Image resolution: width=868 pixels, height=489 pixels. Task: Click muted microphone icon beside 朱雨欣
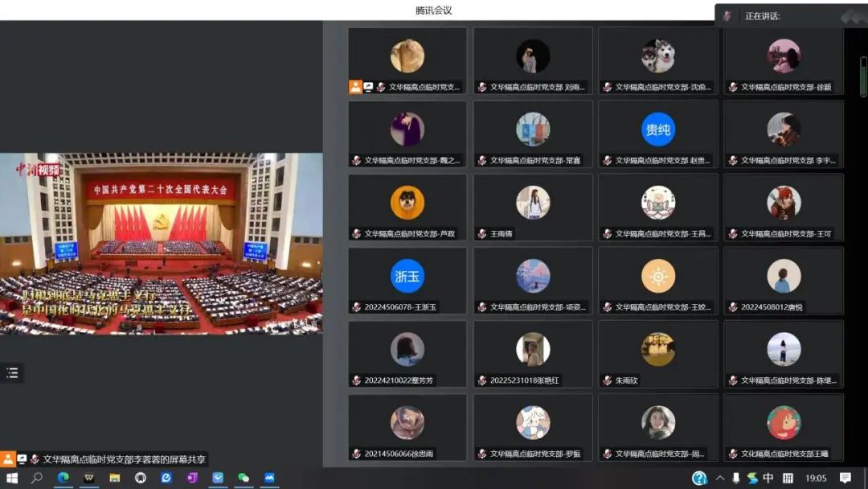coord(607,380)
